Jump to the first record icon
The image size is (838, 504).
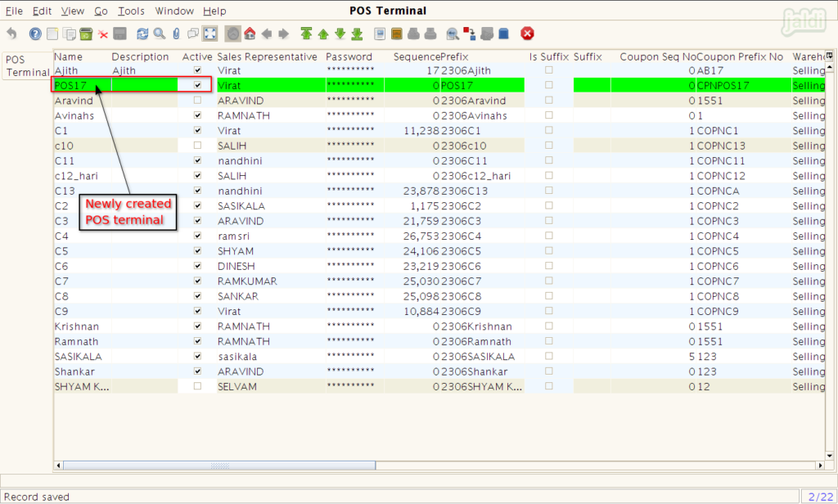[306, 34]
